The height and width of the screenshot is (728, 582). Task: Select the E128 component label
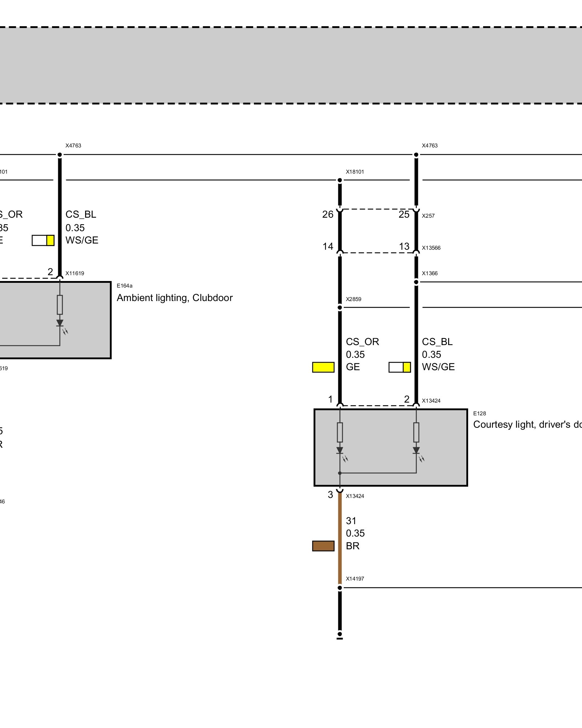pos(479,414)
